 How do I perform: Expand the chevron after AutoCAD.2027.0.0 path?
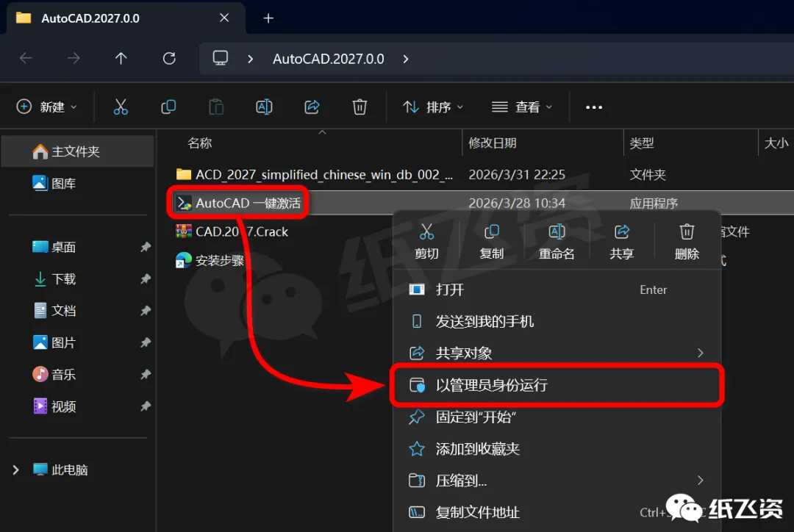(x=406, y=59)
